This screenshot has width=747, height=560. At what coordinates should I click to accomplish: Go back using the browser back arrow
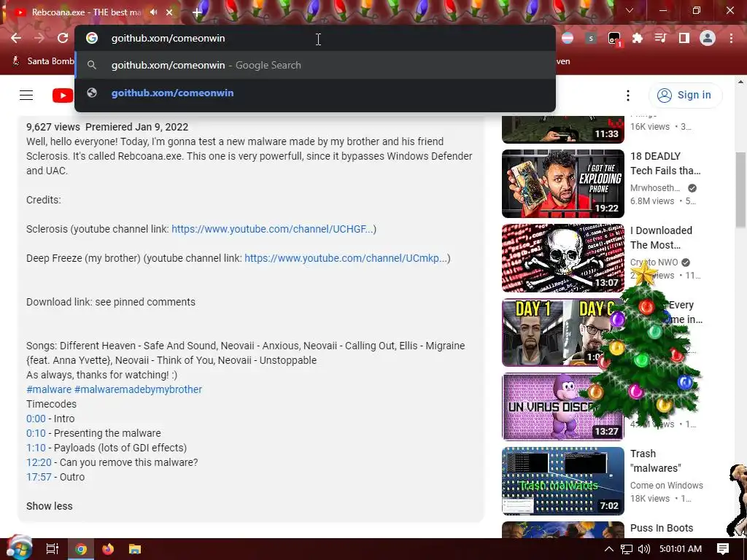click(x=16, y=38)
